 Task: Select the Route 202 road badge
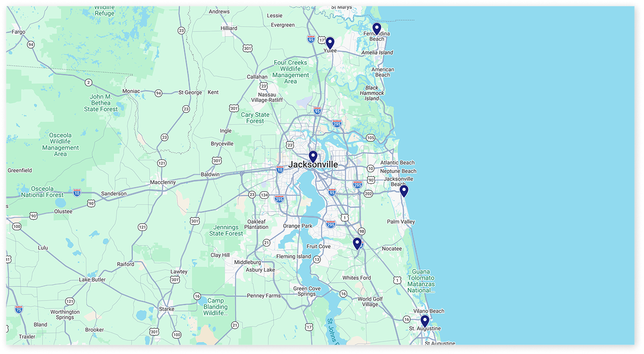point(368,194)
